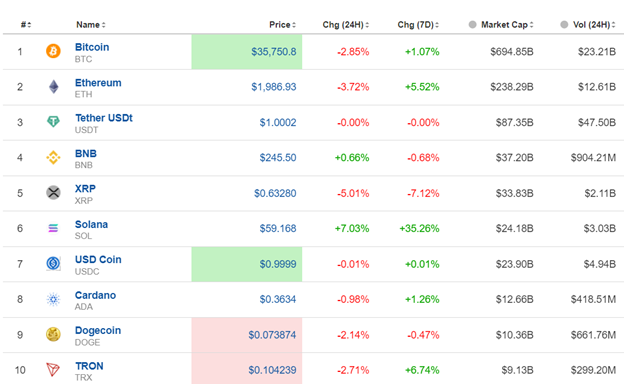Select the USDC ticker symbol text

[87, 271]
